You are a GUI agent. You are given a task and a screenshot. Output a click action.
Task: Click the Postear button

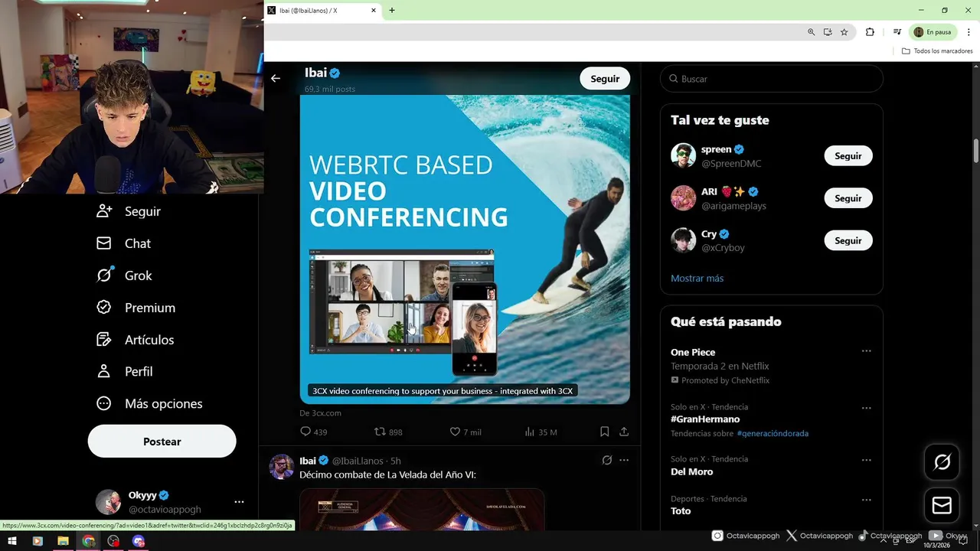tap(162, 442)
